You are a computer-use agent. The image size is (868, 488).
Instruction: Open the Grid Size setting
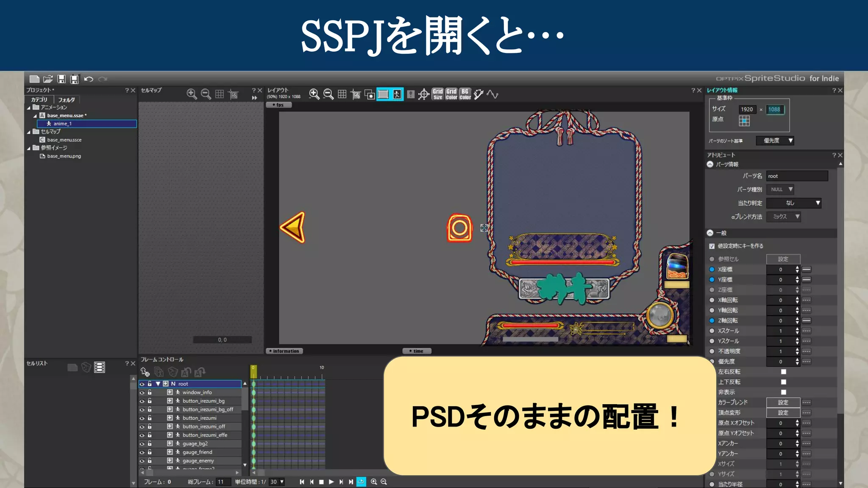coord(438,94)
